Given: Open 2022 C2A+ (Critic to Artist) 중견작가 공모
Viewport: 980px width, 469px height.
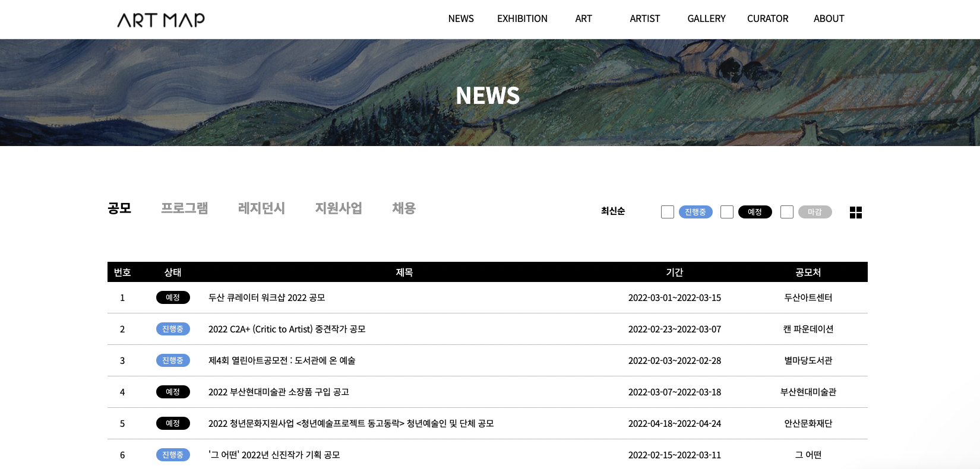Looking at the screenshot, I should 287,329.
